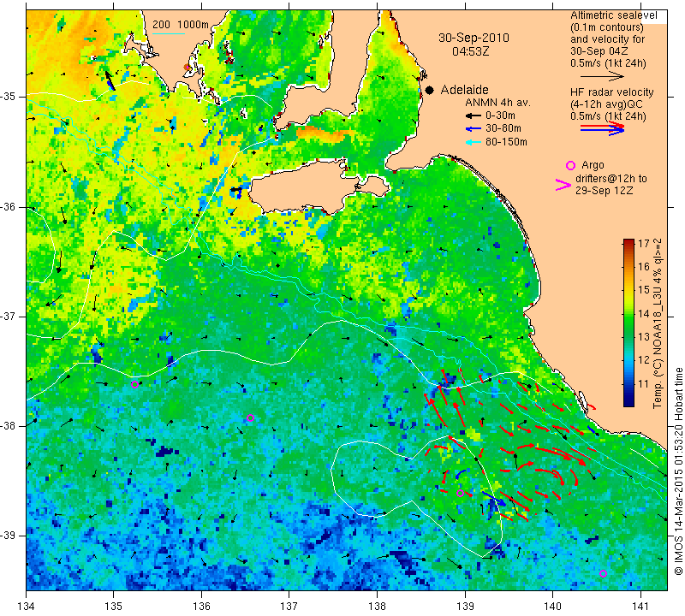Click the black altimetric velocity legend arrow

click(x=603, y=76)
